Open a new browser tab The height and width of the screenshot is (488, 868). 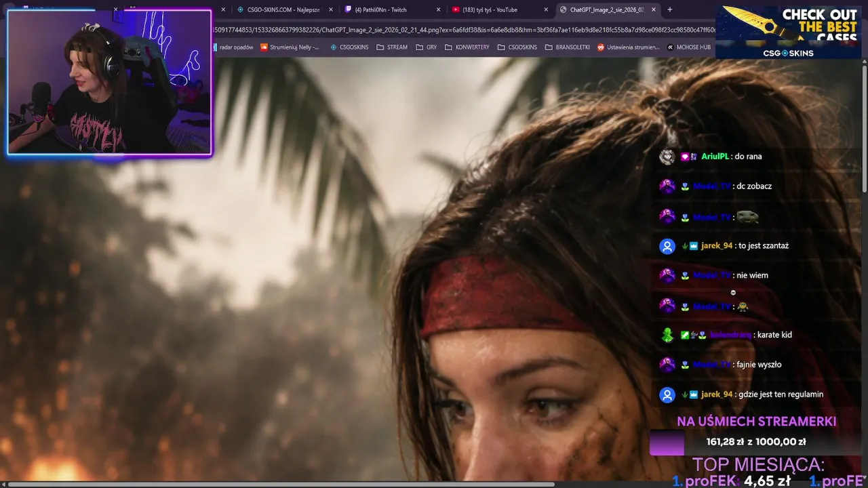670,9
